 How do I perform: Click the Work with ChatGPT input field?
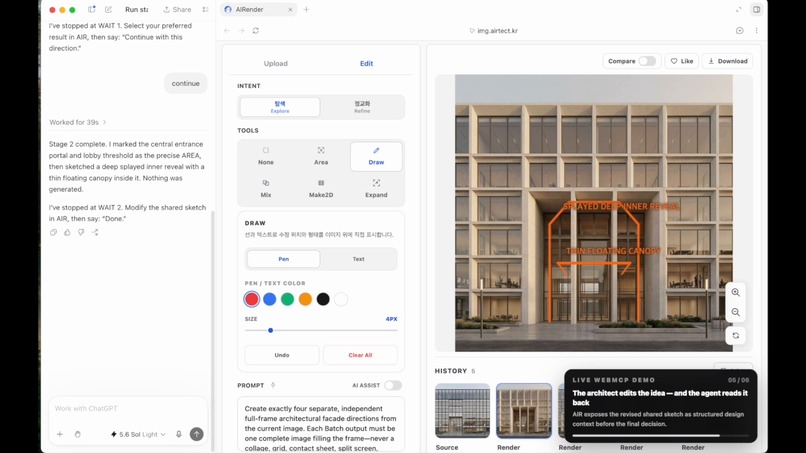127,408
